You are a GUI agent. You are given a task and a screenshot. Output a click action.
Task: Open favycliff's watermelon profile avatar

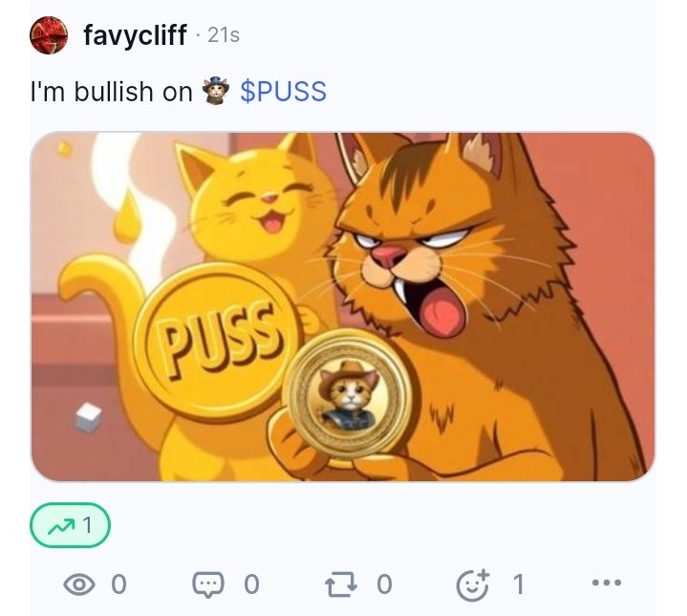49,35
